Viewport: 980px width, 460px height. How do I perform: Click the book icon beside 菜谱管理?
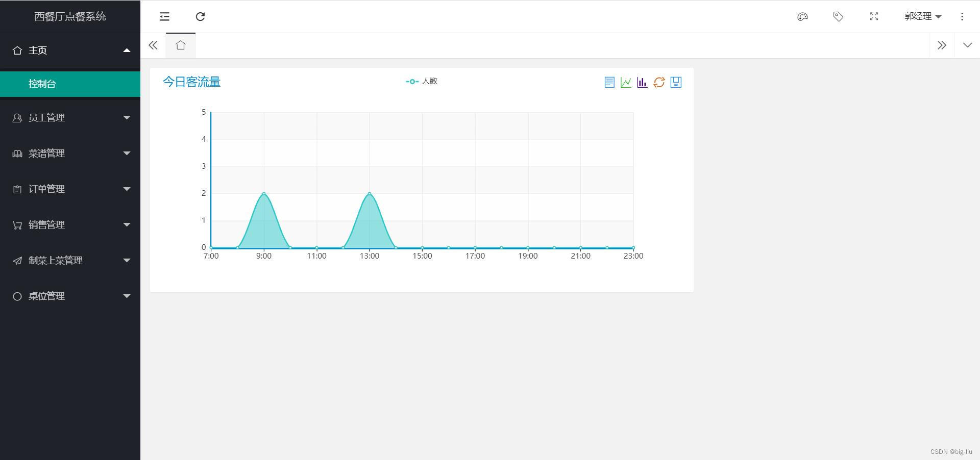click(x=17, y=154)
